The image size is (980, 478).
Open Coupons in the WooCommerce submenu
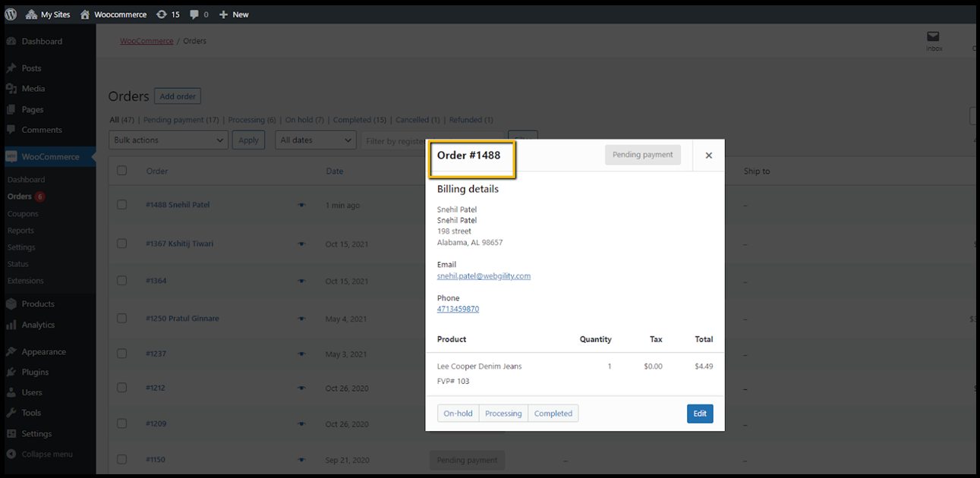click(x=23, y=214)
